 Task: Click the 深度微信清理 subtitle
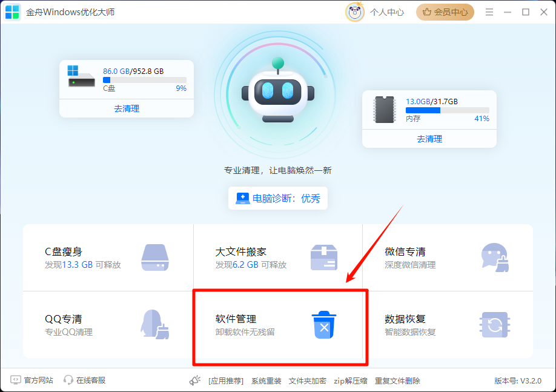pyautogui.click(x=410, y=265)
